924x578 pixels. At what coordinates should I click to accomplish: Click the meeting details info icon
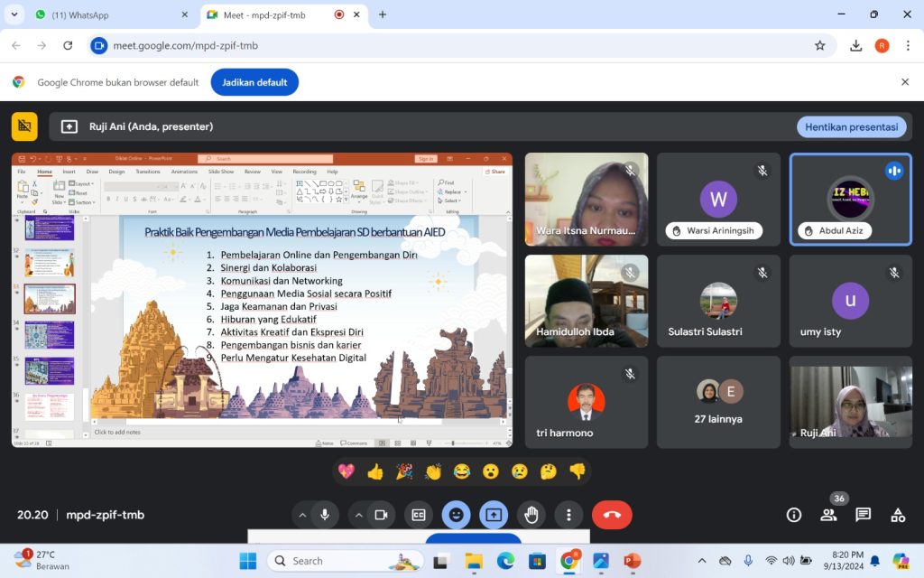click(x=793, y=515)
